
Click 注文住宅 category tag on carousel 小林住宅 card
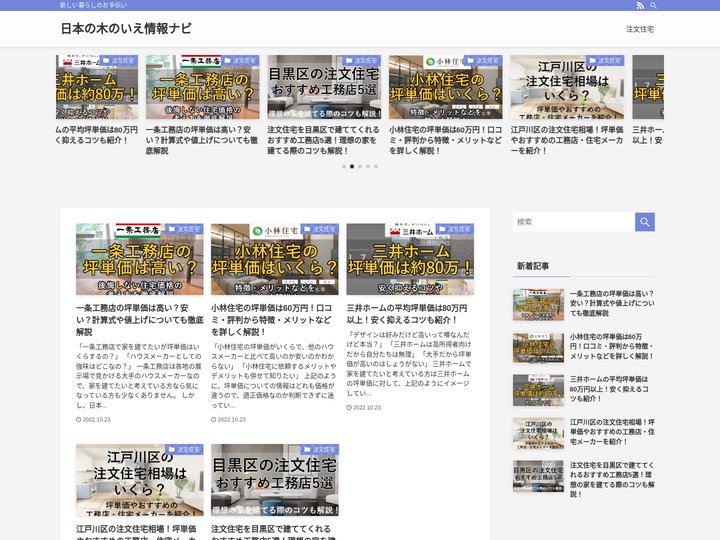[483, 60]
